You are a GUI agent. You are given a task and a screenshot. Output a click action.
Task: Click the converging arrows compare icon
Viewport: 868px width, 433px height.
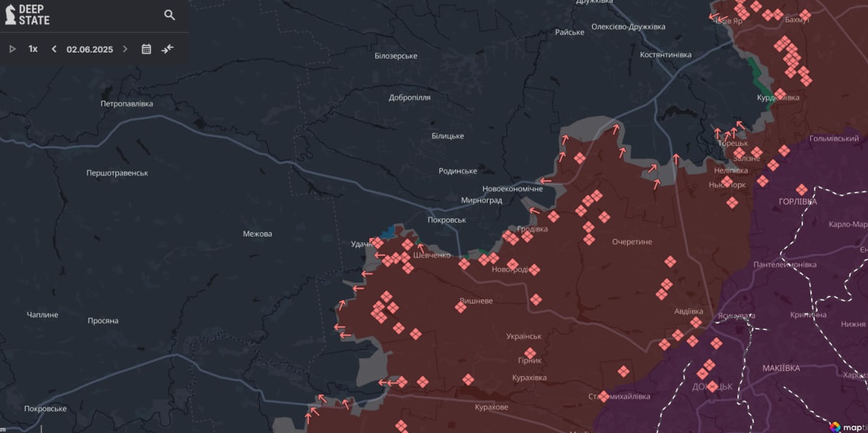168,49
